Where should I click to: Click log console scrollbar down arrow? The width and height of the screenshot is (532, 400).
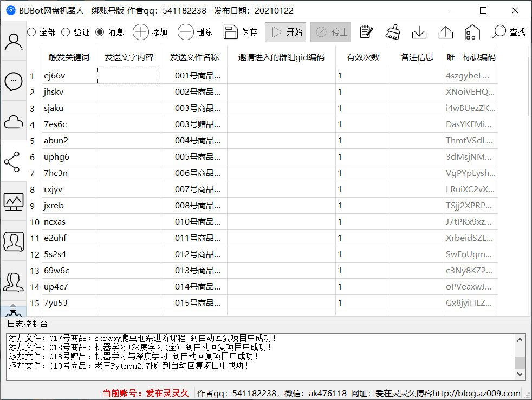pos(520,374)
